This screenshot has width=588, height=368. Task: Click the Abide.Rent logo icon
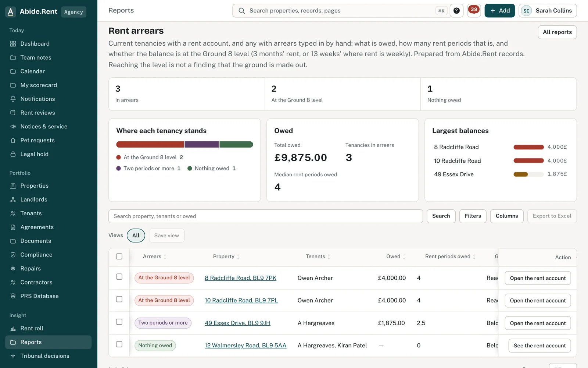point(11,12)
